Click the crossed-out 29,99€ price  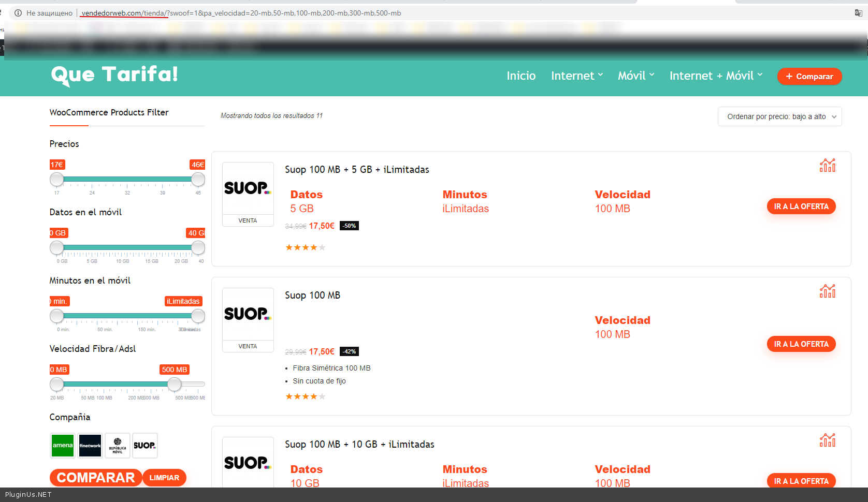296,352
